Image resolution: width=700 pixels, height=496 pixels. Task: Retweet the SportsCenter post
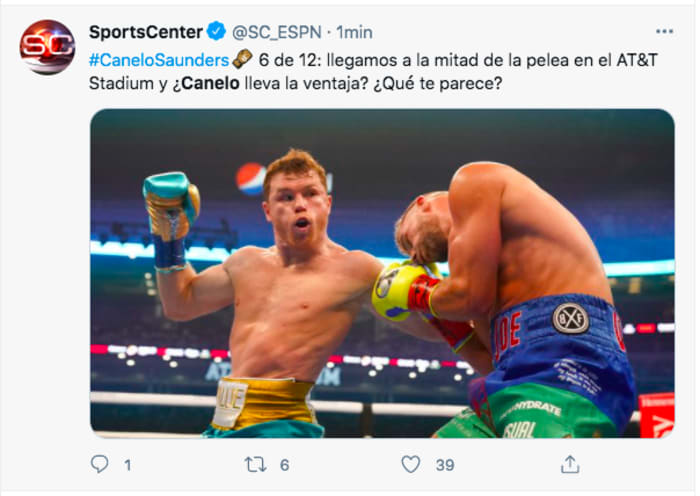click(x=255, y=464)
